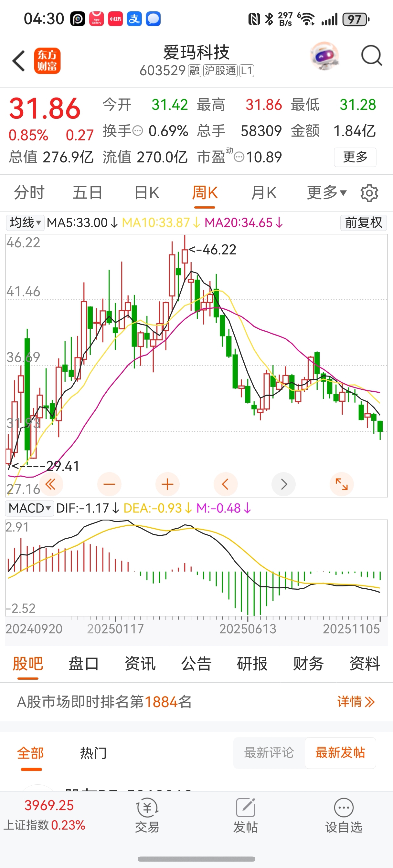The height and width of the screenshot is (868, 393).
Task: Tap the 沪股通 badge
Action: pos(220,71)
